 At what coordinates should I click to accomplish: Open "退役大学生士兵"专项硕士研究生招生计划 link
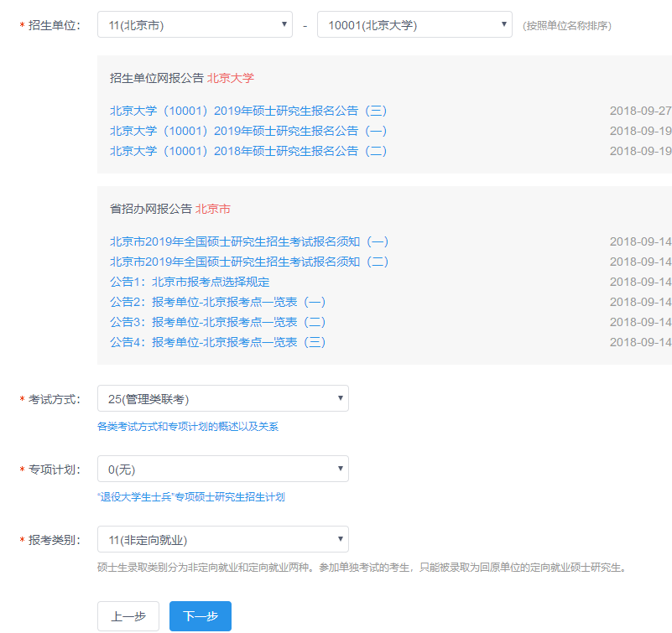pyautogui.click(x=191, y=497)
